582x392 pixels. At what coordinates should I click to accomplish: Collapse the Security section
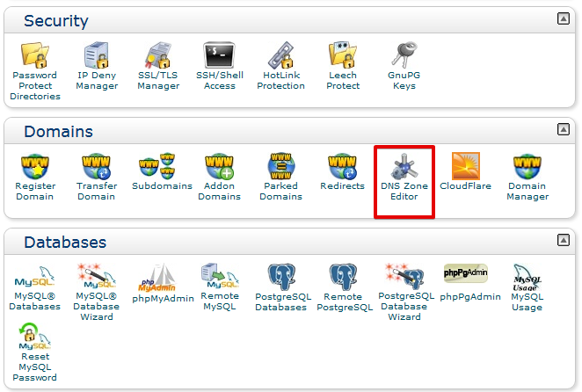(x=563, y=18)
